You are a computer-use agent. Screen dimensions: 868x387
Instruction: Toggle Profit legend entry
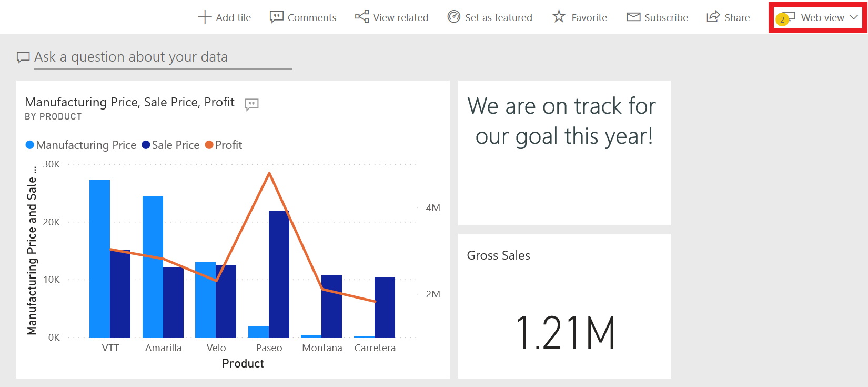(224, 145)
